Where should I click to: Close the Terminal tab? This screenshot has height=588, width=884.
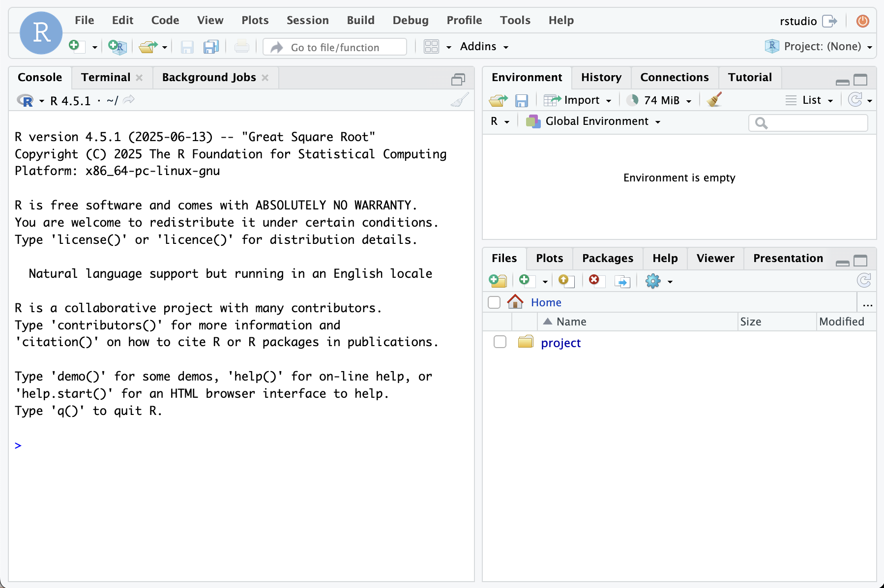tap(139, 78)
